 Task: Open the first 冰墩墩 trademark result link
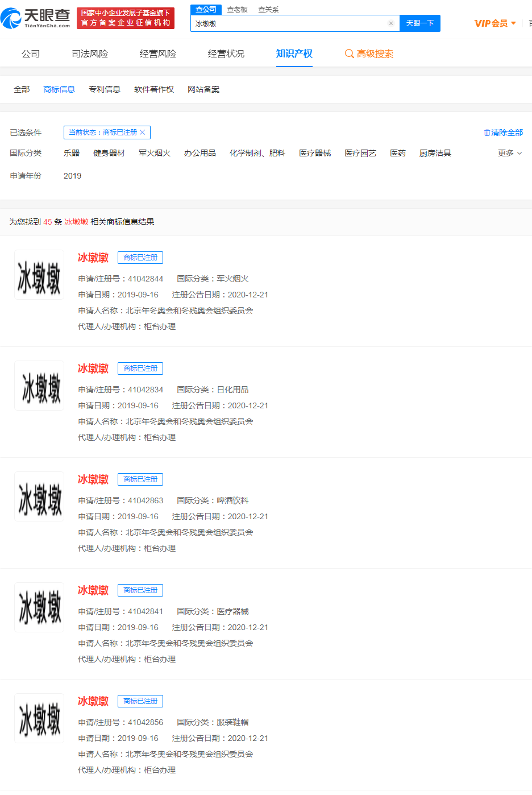(x=93, y=258)
